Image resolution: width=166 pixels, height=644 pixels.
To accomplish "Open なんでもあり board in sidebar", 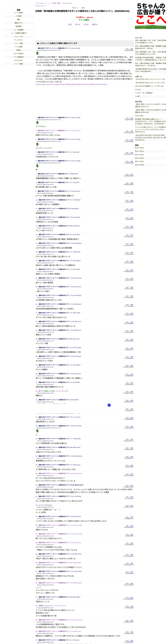I will (x=18, y=60).
